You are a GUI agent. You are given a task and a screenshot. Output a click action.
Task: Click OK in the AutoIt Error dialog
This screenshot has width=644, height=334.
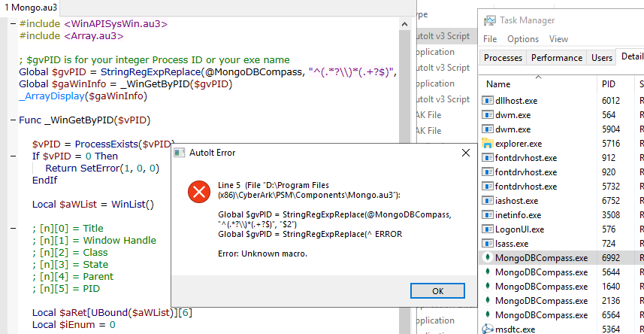437,291
